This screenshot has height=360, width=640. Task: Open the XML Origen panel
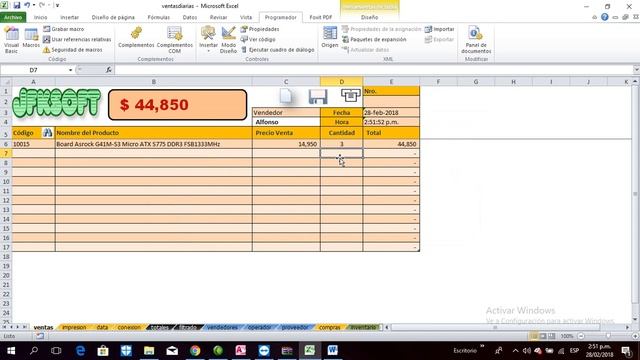(x=330, y=38)
